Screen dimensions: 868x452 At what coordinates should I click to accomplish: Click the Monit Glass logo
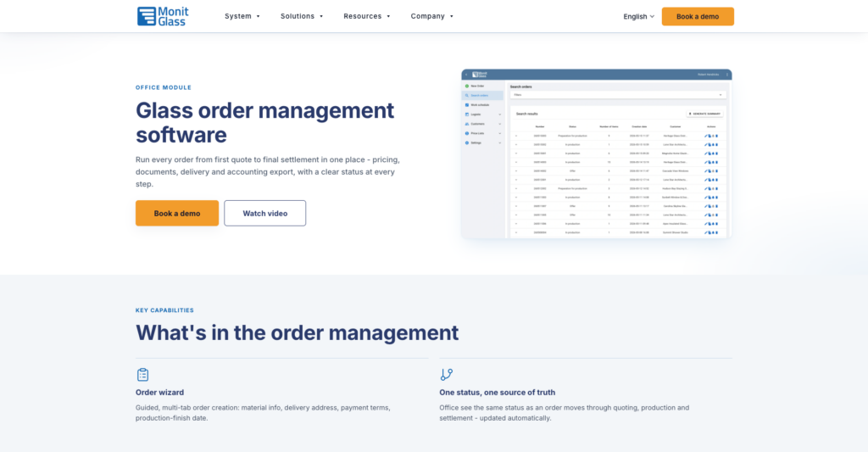163,16
